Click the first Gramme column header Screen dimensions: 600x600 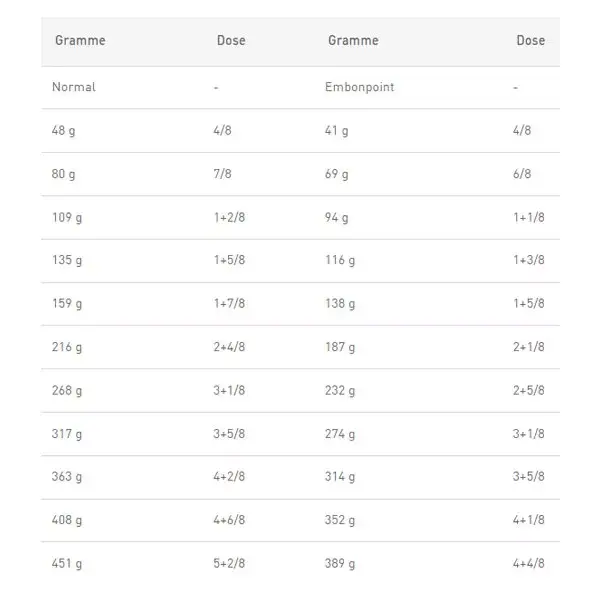coord(80,40)
